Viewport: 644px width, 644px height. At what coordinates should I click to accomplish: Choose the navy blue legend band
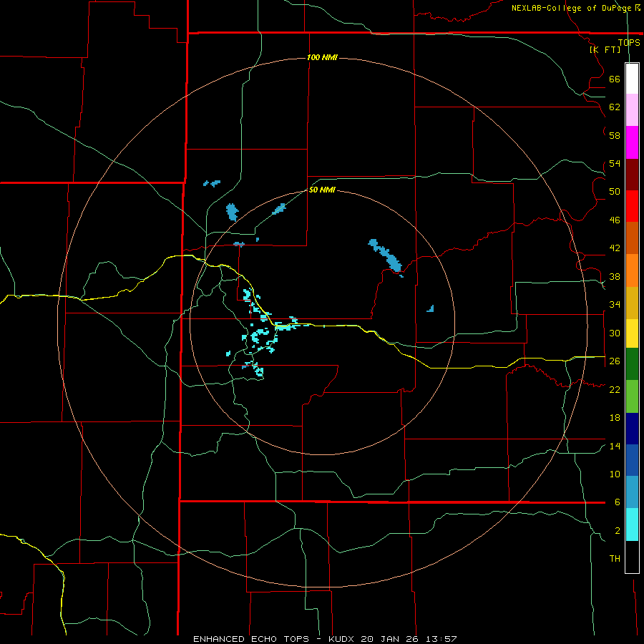coord(632,429)
